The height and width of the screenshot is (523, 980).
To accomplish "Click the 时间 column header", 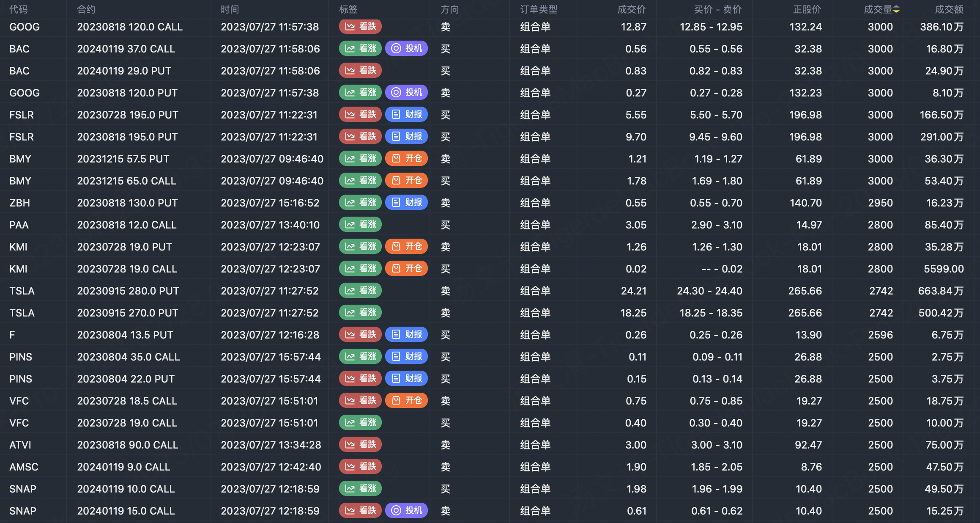I will pyautogui.click(x=230, y=9).
